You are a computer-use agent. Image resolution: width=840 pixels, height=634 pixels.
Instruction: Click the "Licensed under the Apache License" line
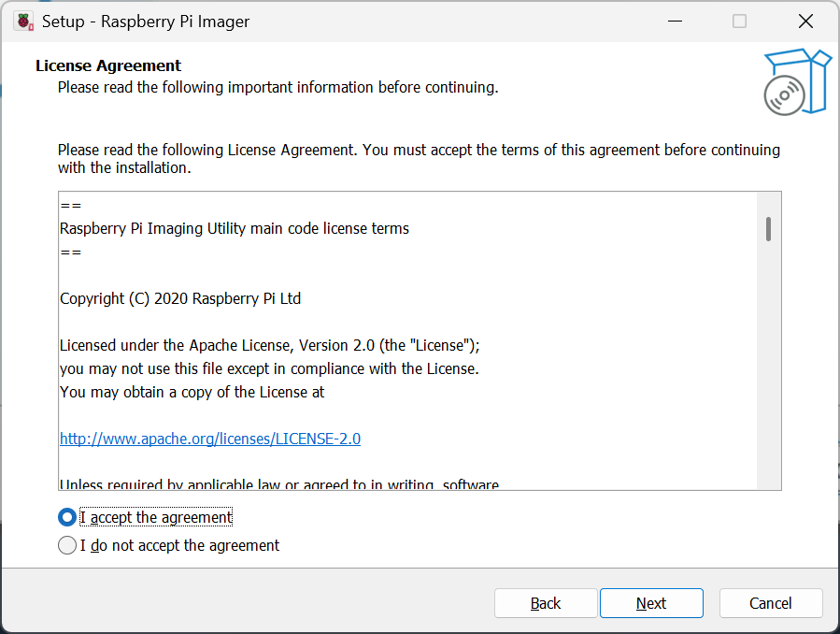click(269, 345)
